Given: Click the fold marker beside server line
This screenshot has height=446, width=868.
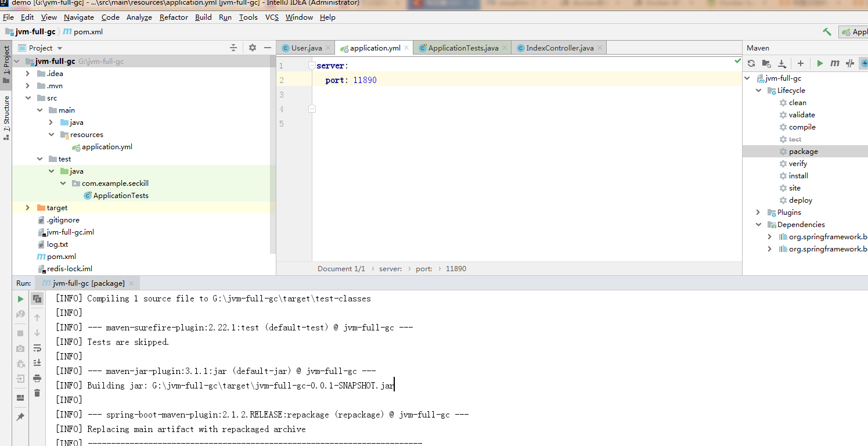Looking at the screenshot, I should click(312, 66).
